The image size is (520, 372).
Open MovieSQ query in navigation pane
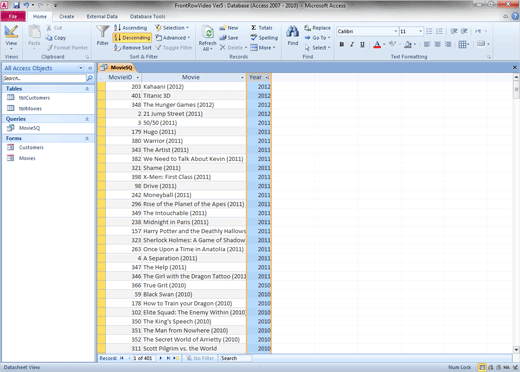29,128
